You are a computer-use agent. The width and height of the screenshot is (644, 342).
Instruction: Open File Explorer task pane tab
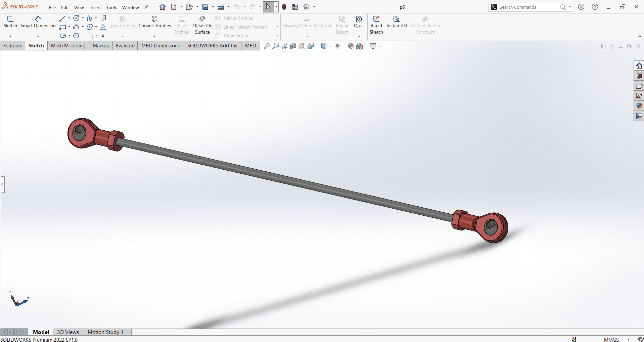pos(639,86)
